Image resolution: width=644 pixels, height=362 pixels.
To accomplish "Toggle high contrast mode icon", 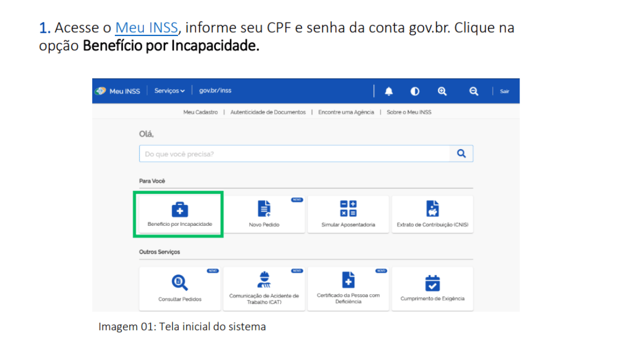I will click(x=415, y=91).
